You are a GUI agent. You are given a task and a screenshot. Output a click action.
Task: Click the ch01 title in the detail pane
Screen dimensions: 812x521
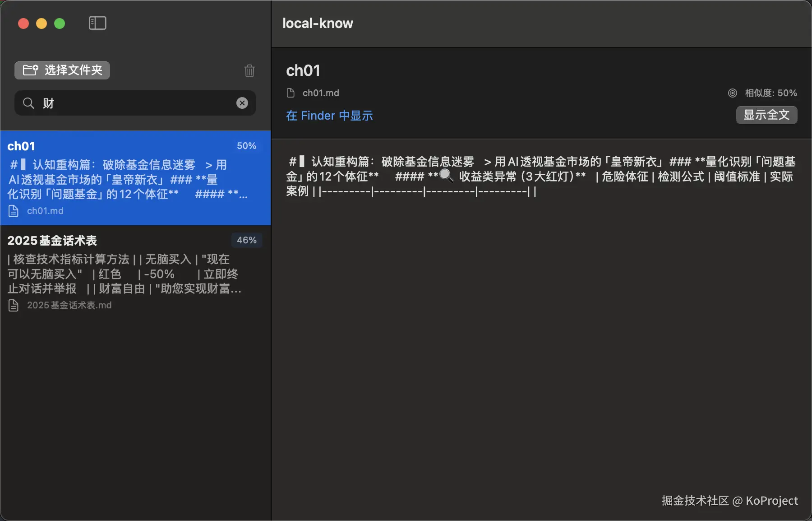tap(303, 70)
